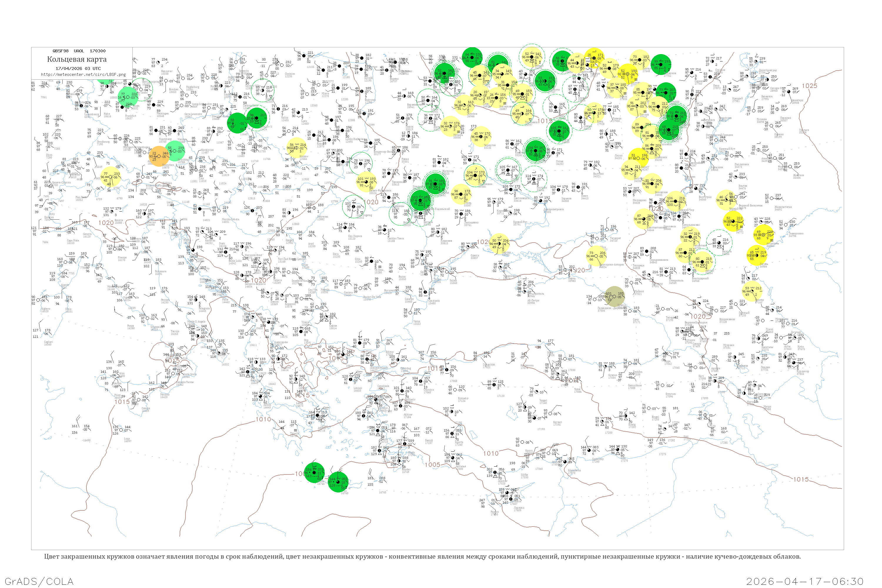This screenshot has width=882, height=588.
Task: Click the QBSF98 UAOL 170300 header
Action: click(x=79, y=51)
